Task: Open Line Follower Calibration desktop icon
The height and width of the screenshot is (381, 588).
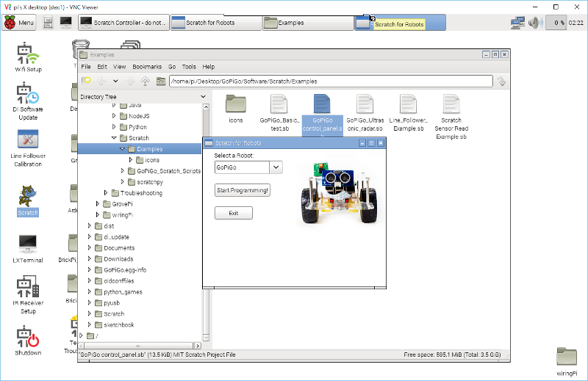Action: pyautogui.click(x=28, y=148)
